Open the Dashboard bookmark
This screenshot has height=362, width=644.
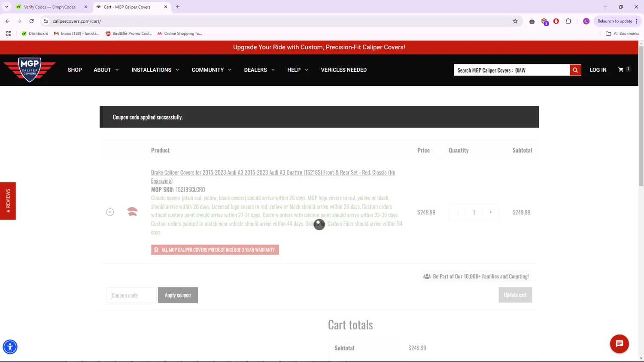click(x=35, y=33)
